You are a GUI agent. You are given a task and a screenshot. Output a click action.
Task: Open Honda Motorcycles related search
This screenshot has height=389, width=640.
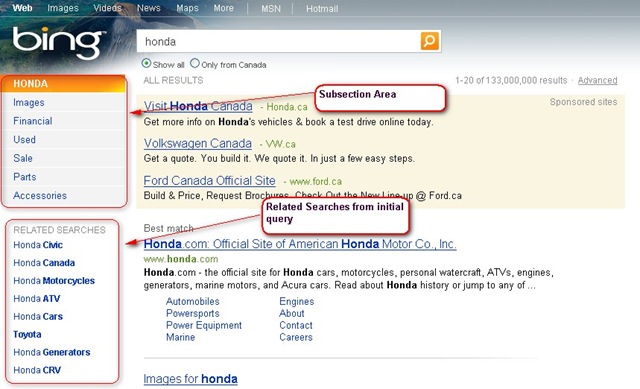pos(54,281)
